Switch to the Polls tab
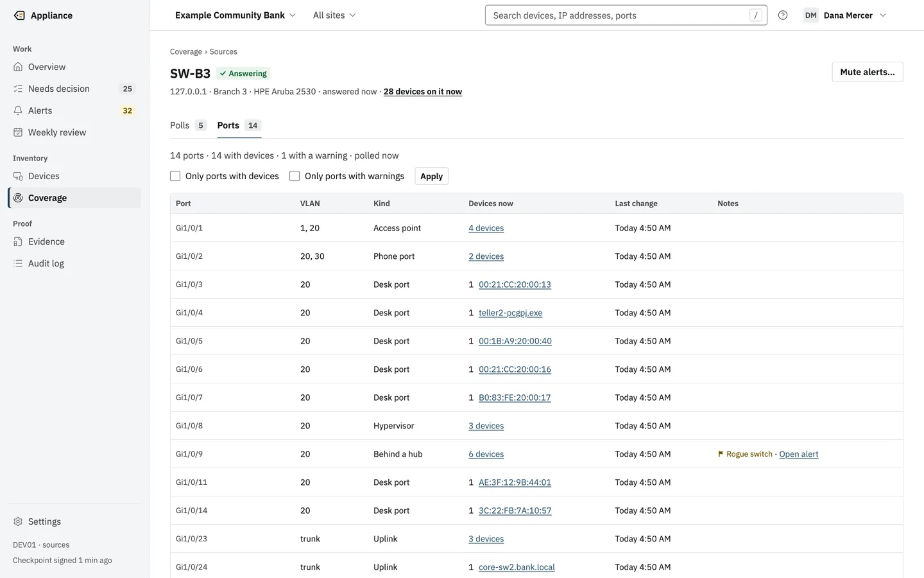Screen dimensions: 924x578 (188, 125)
